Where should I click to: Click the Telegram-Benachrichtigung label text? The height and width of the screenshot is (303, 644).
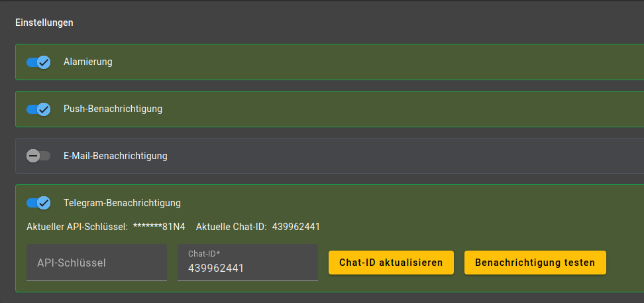click(122, 203)
